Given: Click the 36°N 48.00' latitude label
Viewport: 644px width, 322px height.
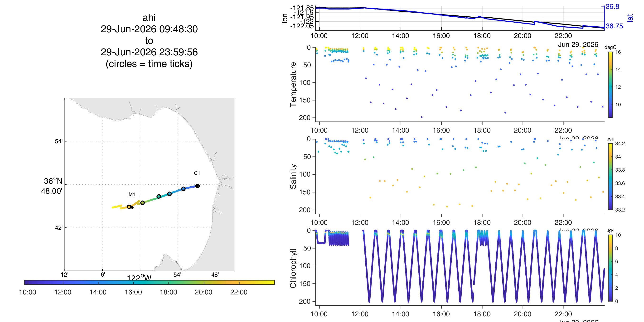Looking at the screenshot, I should (52, 186).
